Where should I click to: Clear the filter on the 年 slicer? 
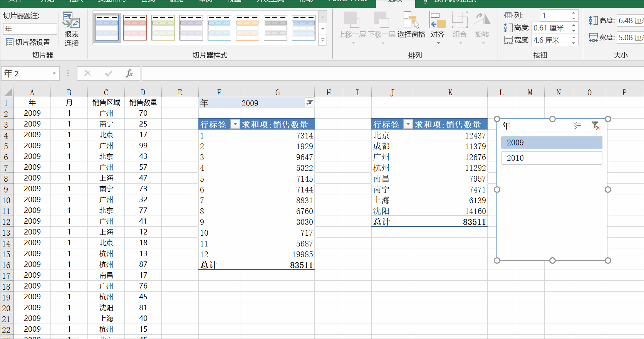(x=595, y=126)
